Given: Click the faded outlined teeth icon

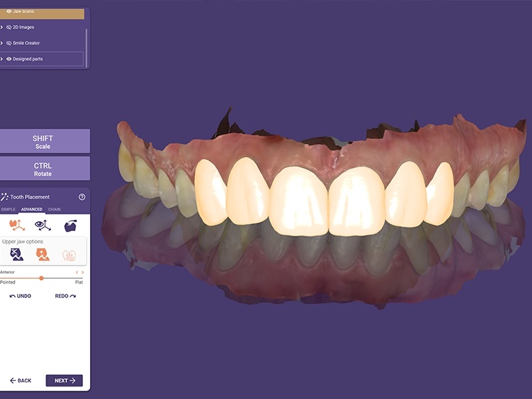Looking at the screenshot, I should point(69,255).
